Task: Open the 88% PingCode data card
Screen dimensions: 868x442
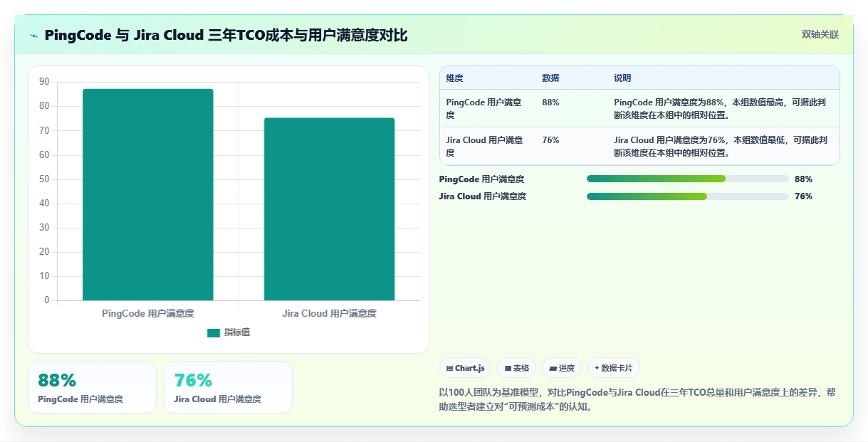Action: [92, 387]
